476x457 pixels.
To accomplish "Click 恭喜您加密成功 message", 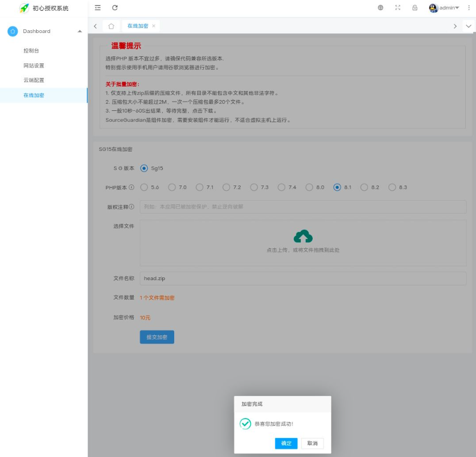I will 274,423.
